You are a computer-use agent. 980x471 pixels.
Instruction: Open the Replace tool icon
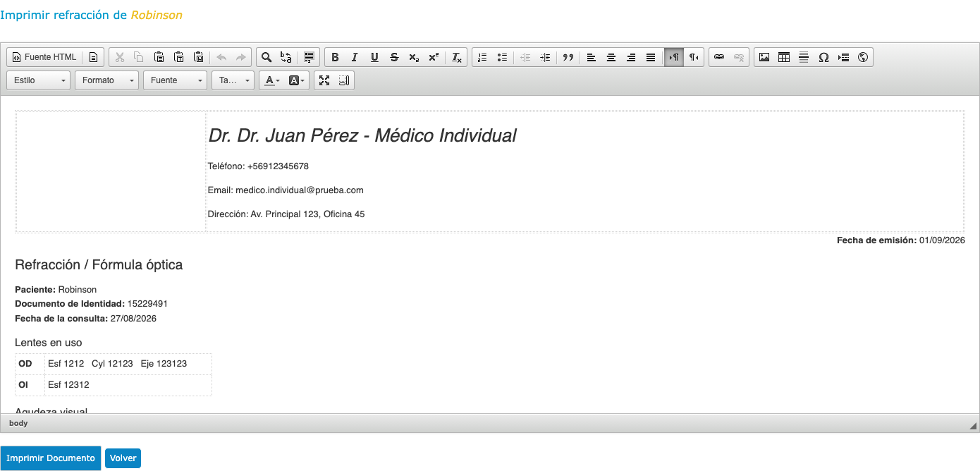[286, 57]
